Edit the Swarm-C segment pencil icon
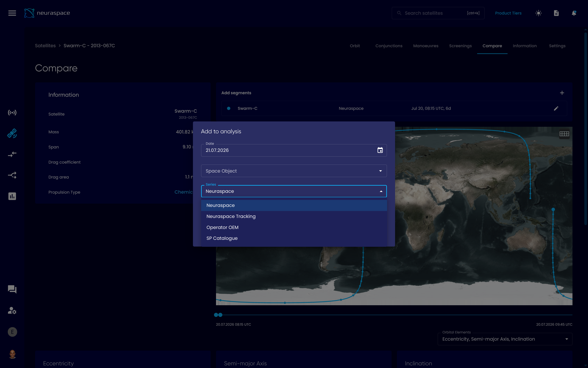Screen dimensions: 588x368 556,108
